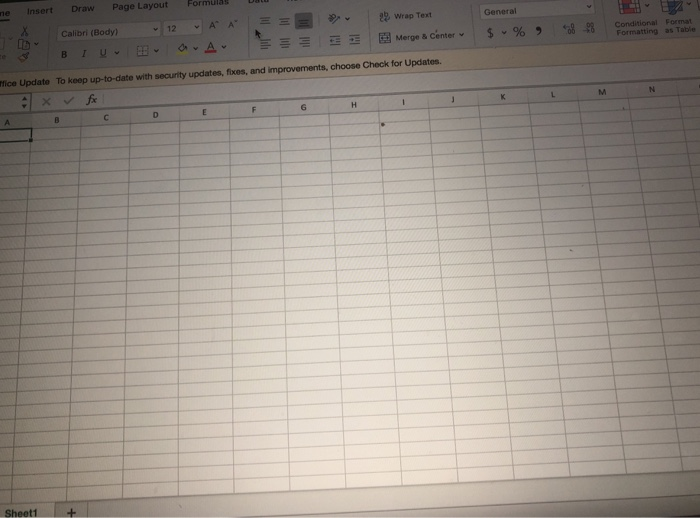Toggle Bold formatting
Viewport: 700px width, 518px height.
coord(64,54)
